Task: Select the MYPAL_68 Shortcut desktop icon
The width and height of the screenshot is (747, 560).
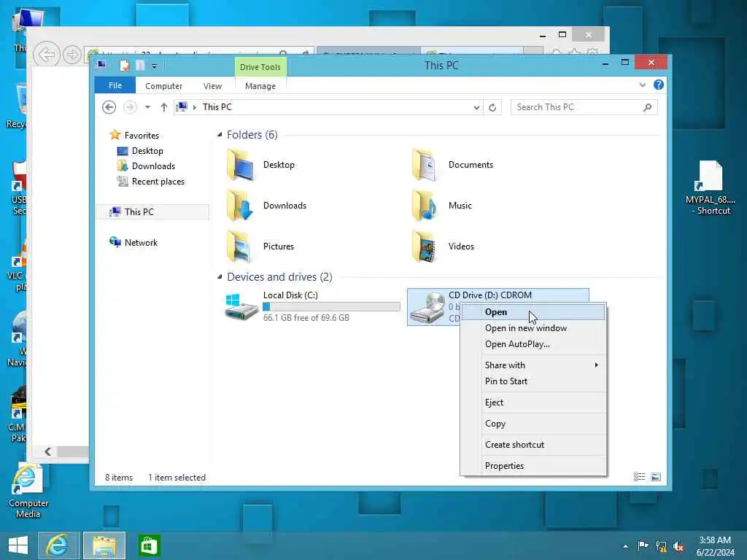Action: pyautogui.click(x=711, y=187)
